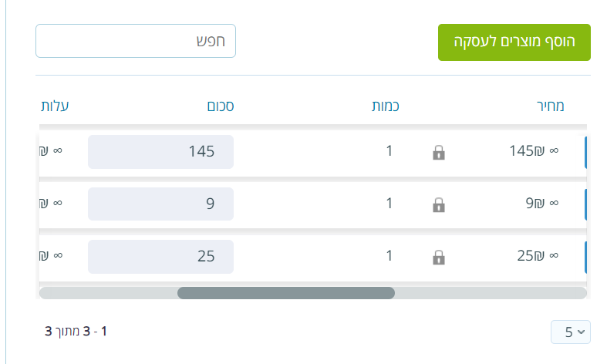This screenshot has width=607, height=364.
Task: Open the rows-per-page dropdown showing 5
Action: tap(570, 332)
